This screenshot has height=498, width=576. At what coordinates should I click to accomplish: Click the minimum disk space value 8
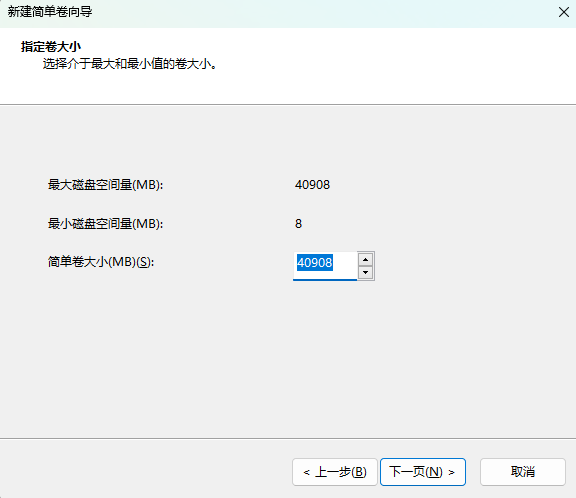pos(298,223)
